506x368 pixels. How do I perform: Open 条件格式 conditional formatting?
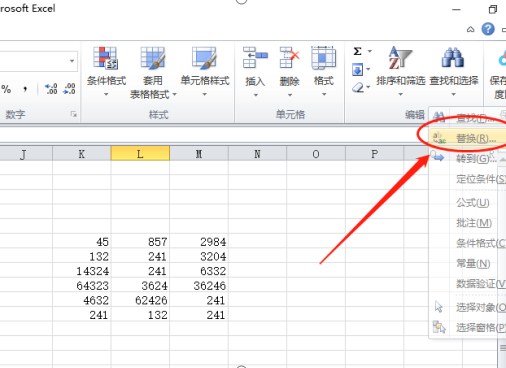tap(106, 71)
